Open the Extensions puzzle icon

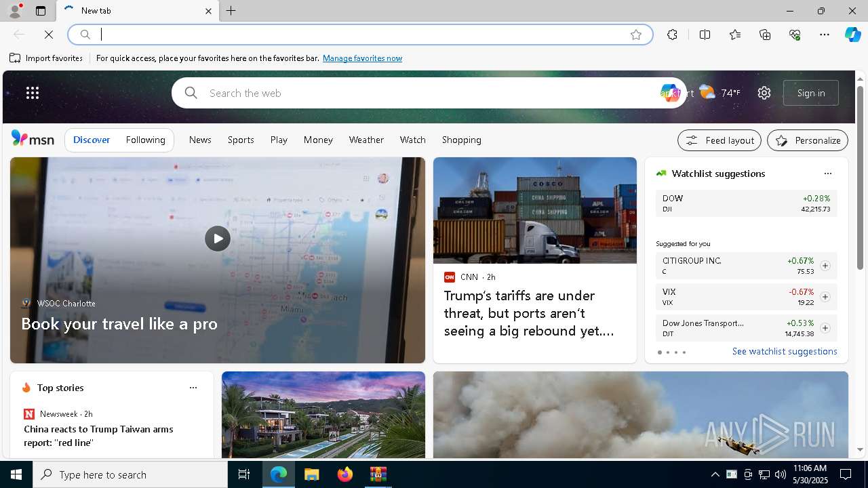tap(672, 35)
